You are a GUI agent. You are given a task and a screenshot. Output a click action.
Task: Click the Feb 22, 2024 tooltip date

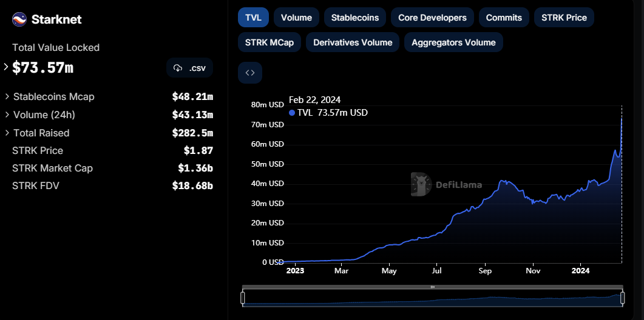tap(314, 99)
